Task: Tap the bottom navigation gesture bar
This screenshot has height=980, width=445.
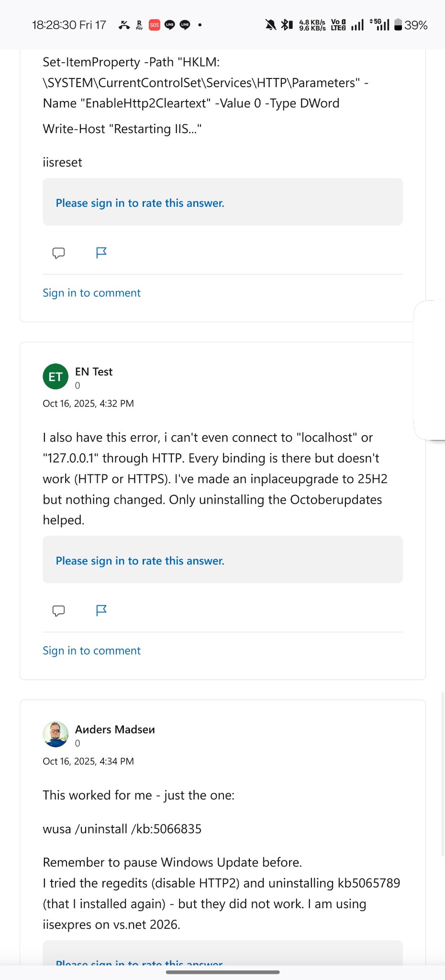Action: point(222,972)
